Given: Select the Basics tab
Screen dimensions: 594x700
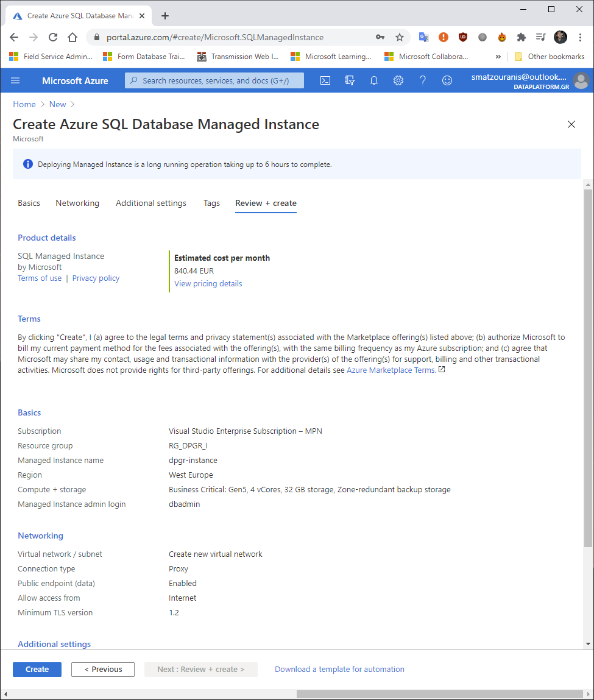Looking at the screenshot, I should (x=29, y=203).
